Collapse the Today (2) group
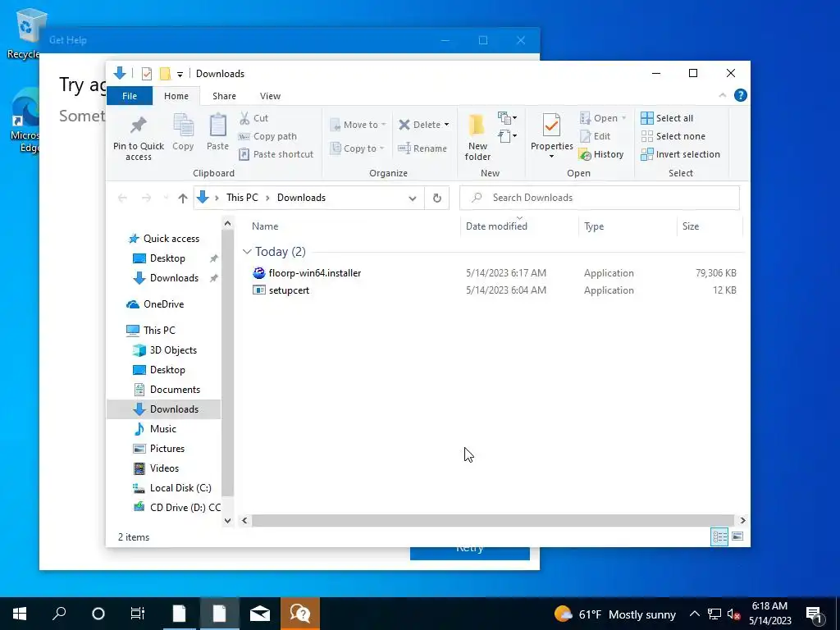 pyautogui.click(x=247, y=251)
